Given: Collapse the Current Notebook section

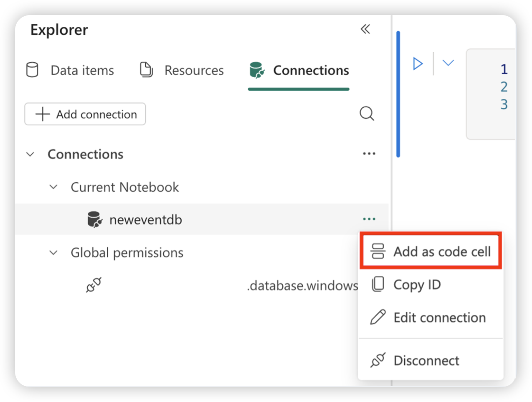Looking at the screenshot, I should [x=53, y=187].
